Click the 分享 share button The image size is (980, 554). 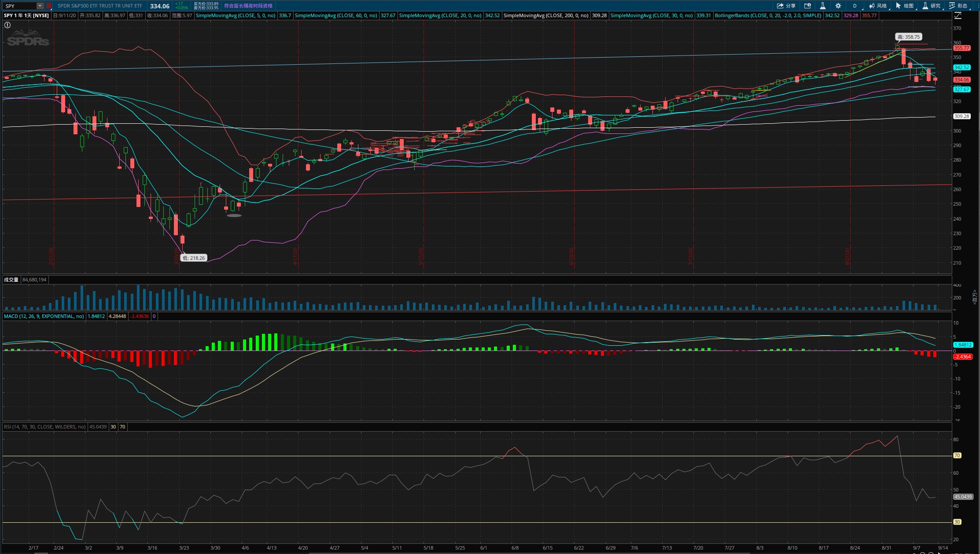(786, 6)
